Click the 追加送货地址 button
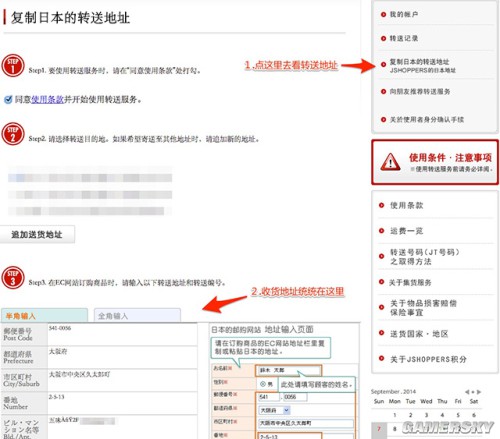The width and height of the screenshot is (500, 439). point(37,234)
